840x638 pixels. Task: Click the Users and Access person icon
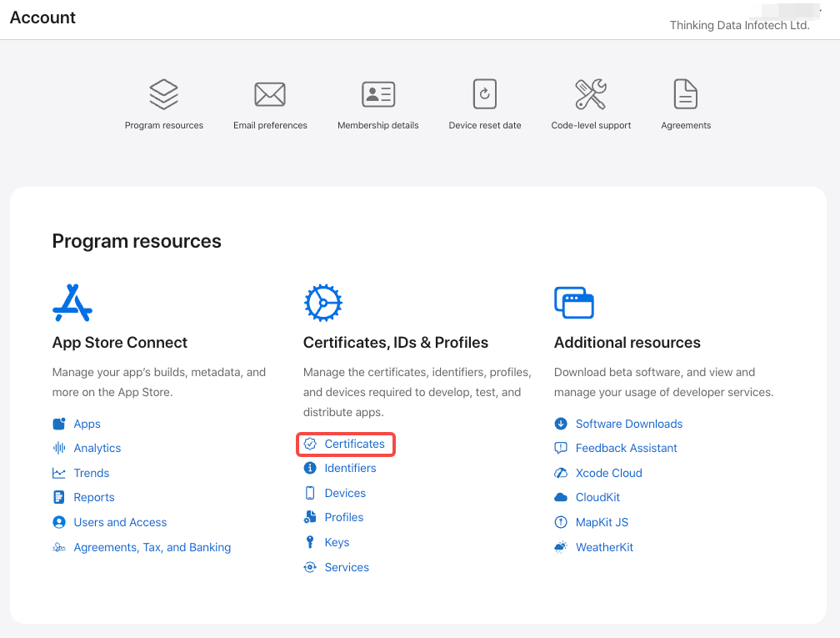pyautogui.click(x=59, y=522)
